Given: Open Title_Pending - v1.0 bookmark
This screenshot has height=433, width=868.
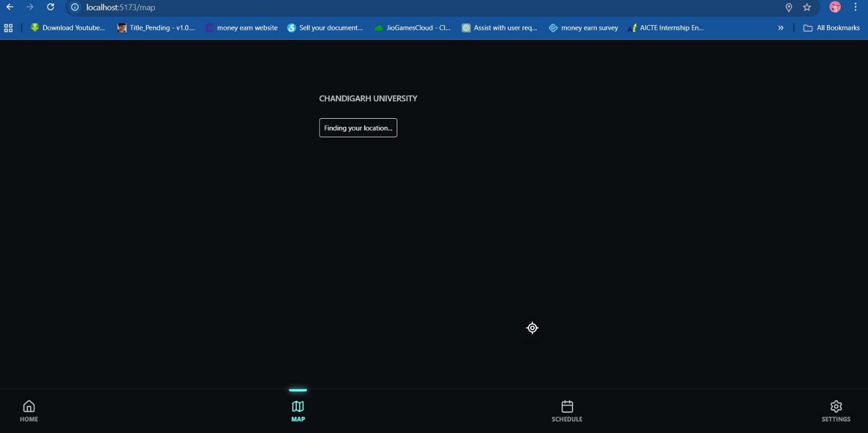Looking at the screenshot, I should 156,28.
